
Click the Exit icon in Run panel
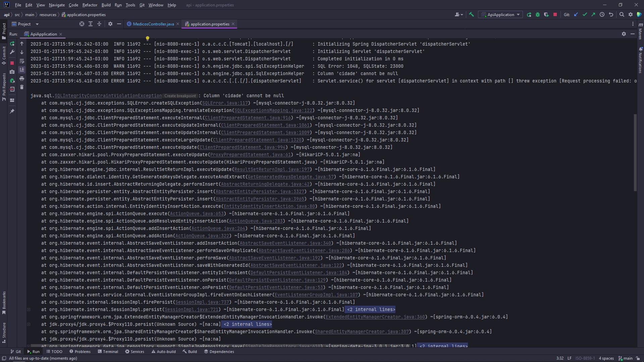coord(12,89)
